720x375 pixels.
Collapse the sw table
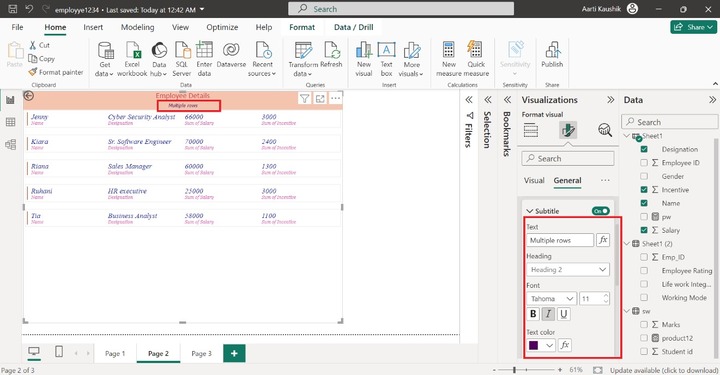tap(627, 311)
